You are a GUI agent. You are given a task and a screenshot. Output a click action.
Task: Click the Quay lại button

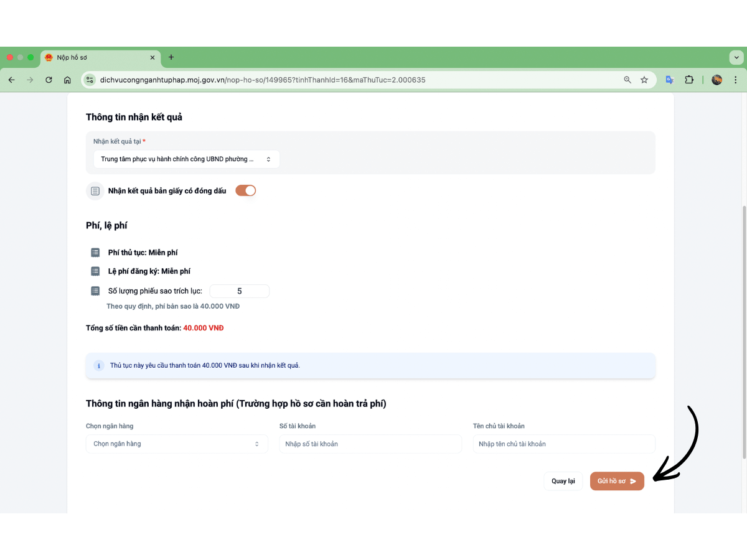563,481
